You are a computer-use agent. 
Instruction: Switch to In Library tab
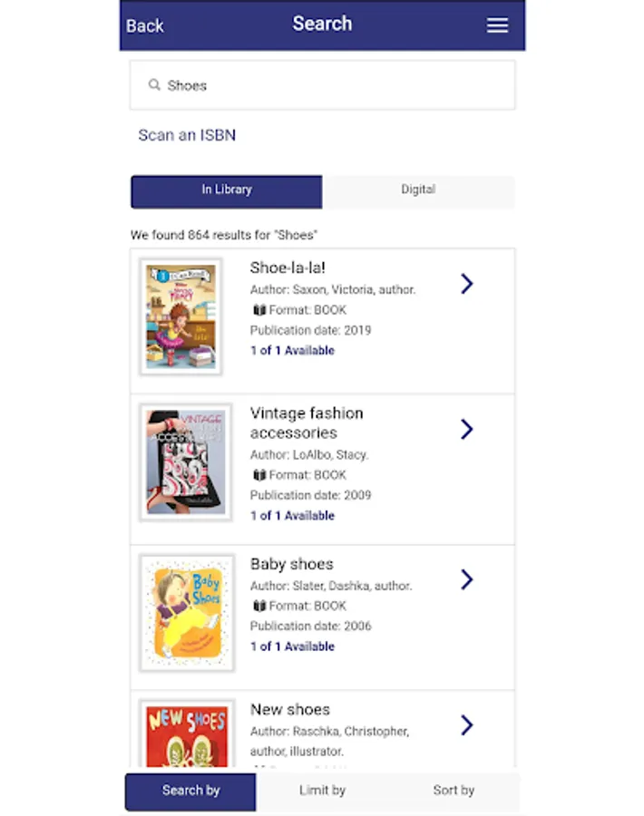click(x=227, y=190)
